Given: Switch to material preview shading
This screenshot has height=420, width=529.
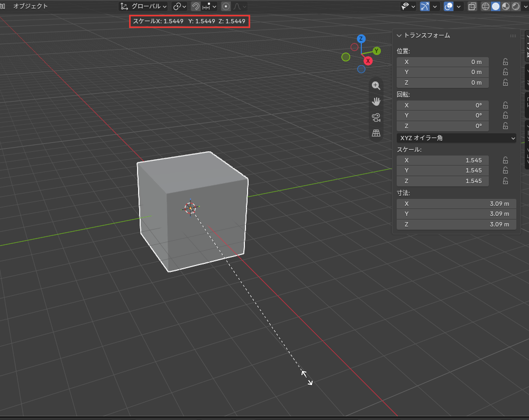Looking at the screenshot, I should tap(505, 6).
